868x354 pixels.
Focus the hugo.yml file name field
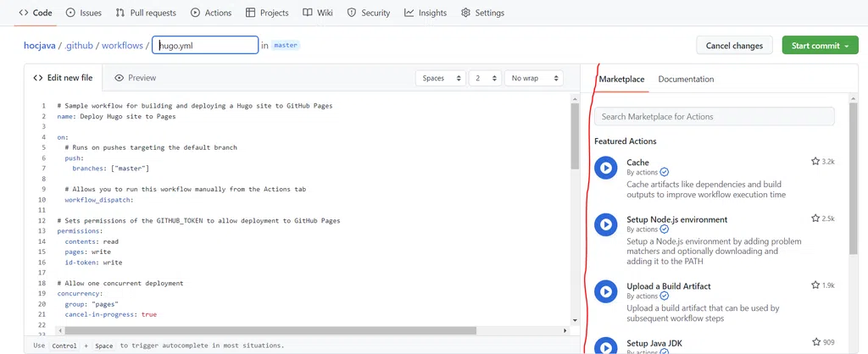[205, 46]
